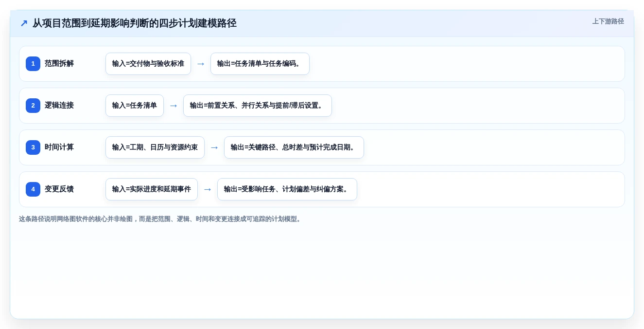Image resolution: width=644 pixels, height=329 pixels.
Task: Click the 逻辑连接 step label
Action: (59, 106)
